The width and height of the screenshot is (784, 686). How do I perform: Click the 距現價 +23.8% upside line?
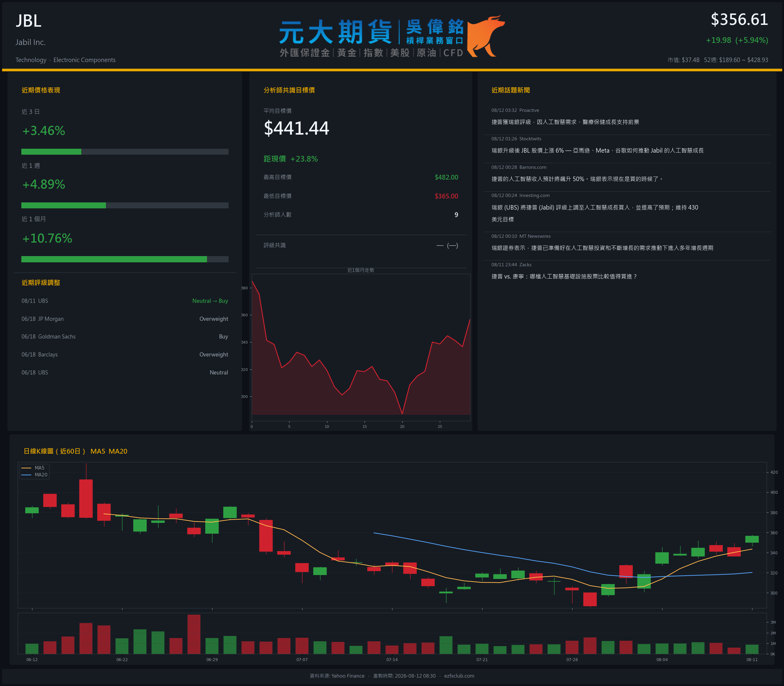pos(291,159)
